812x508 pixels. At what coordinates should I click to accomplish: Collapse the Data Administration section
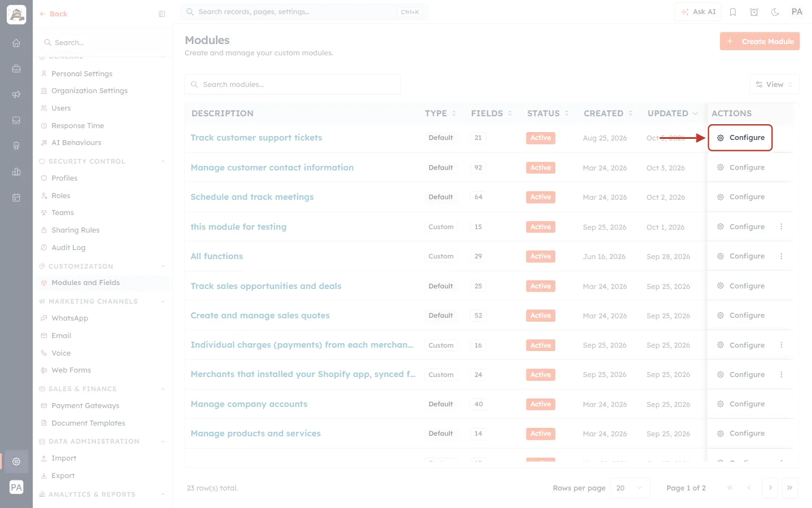163,441
